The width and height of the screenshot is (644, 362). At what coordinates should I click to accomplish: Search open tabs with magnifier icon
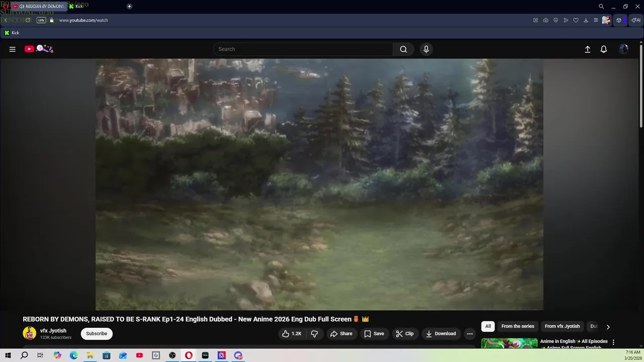(601, 7)
